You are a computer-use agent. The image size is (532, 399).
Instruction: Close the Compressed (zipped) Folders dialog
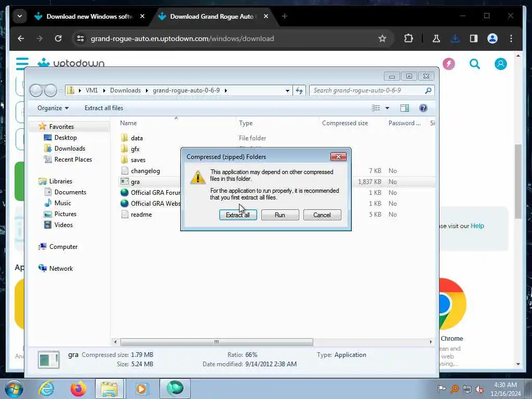click(338, 156)
